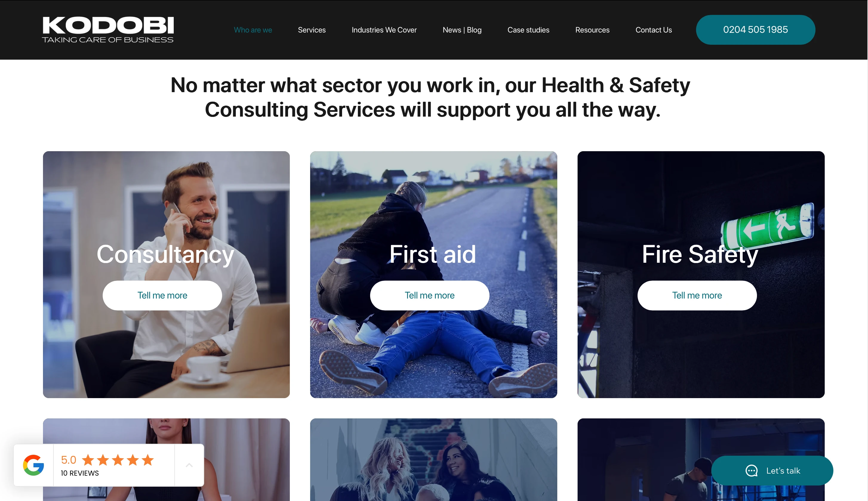
Task: Go to the News | Blog page
Action: (462, 30)
